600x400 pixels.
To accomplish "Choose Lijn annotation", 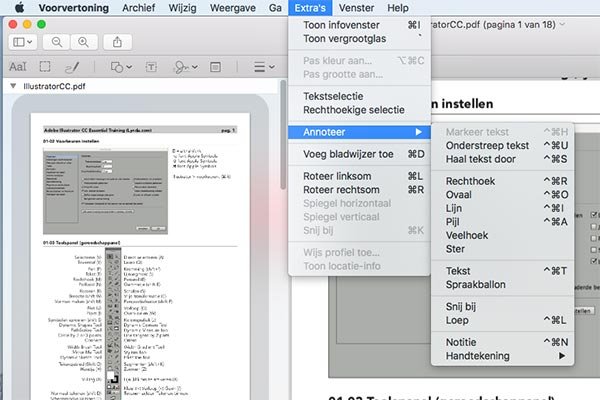I will click(502, 208).
